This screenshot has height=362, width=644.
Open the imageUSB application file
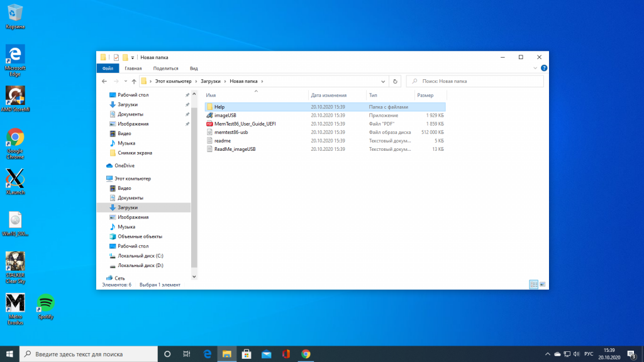[225, 116]
